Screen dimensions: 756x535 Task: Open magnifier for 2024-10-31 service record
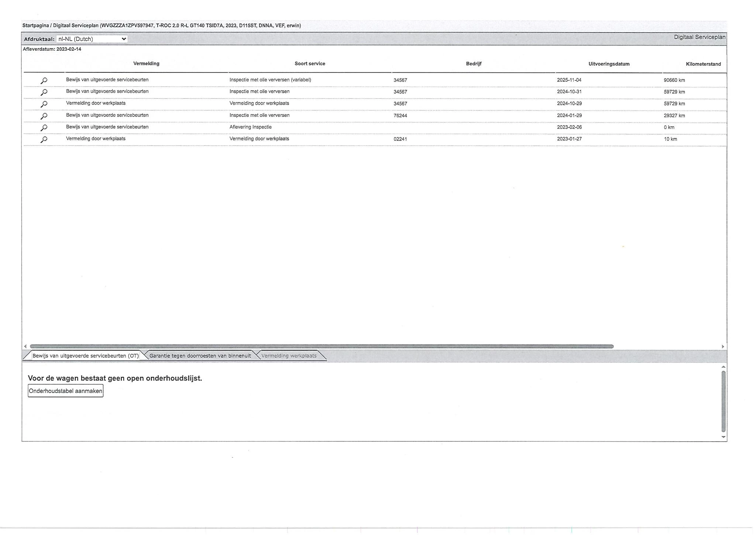(x=44, y=92)
